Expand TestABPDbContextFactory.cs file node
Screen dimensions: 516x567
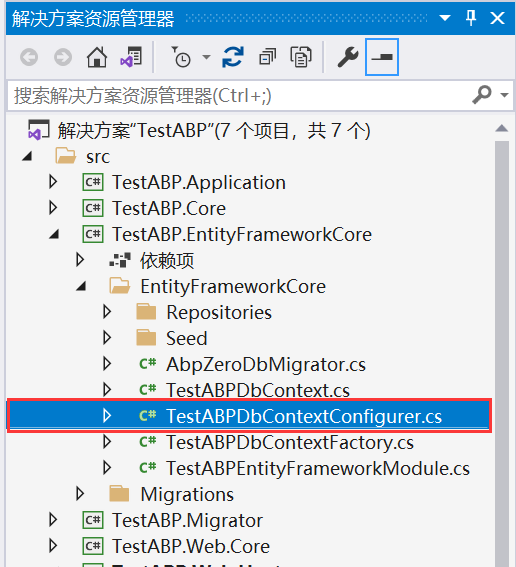point(107,442)
